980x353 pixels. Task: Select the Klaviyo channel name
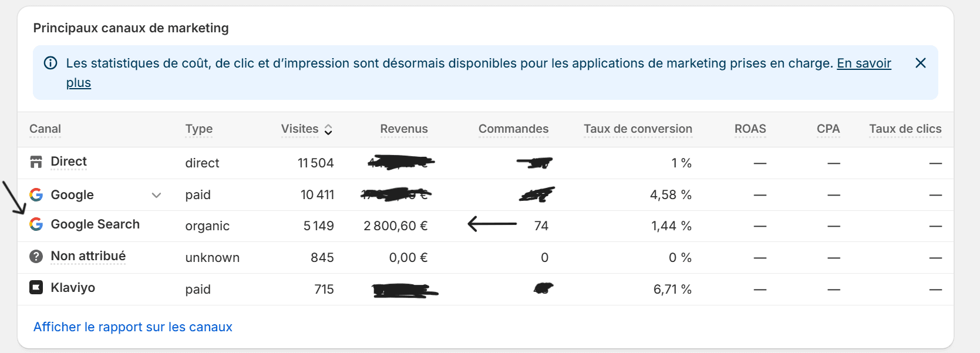pyautogui.click(x=73, y=288)
